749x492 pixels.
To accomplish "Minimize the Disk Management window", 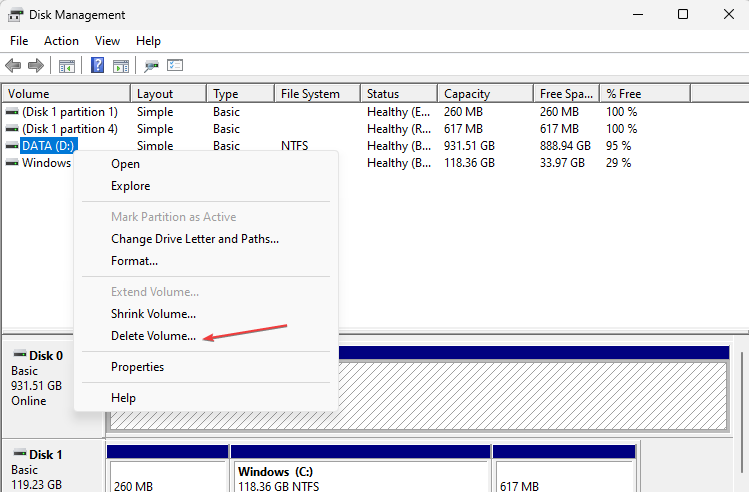I will (638, 14).
